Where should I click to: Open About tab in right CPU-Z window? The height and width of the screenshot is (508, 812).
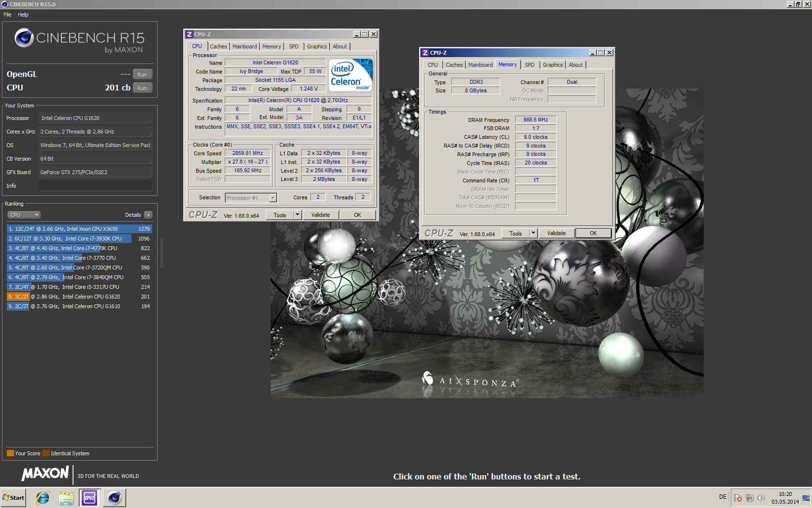[576, 65]
